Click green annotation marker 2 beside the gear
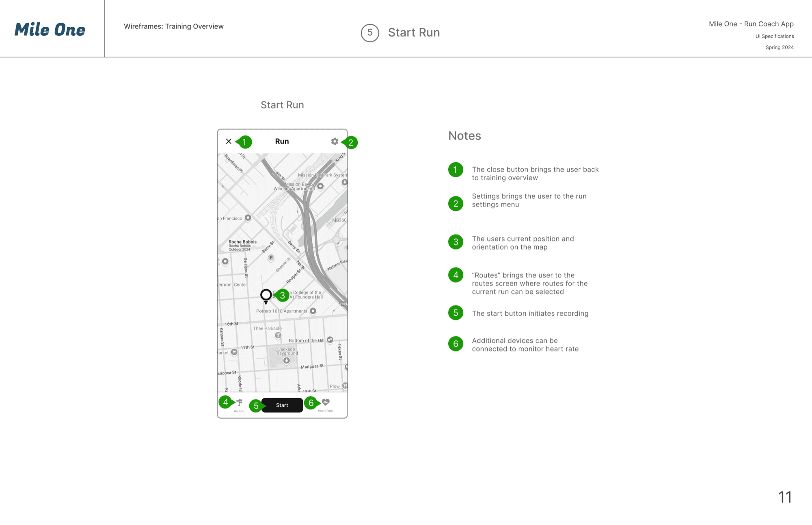 point(350,142)
